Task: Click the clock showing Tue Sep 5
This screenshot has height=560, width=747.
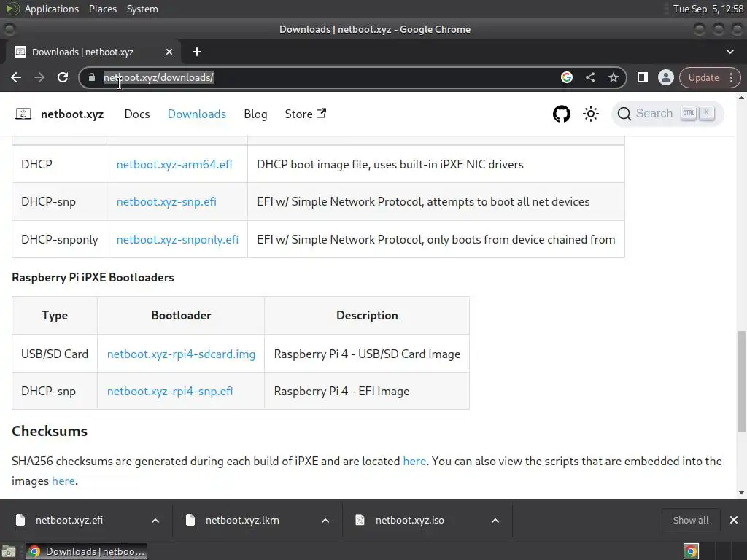Action: 708,9
